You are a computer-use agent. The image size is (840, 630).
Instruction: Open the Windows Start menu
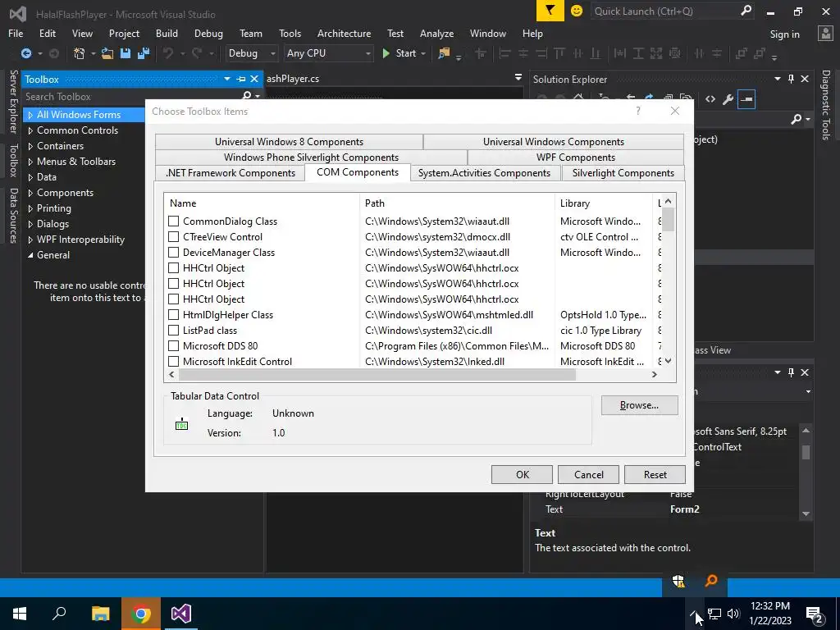point(20,614)
